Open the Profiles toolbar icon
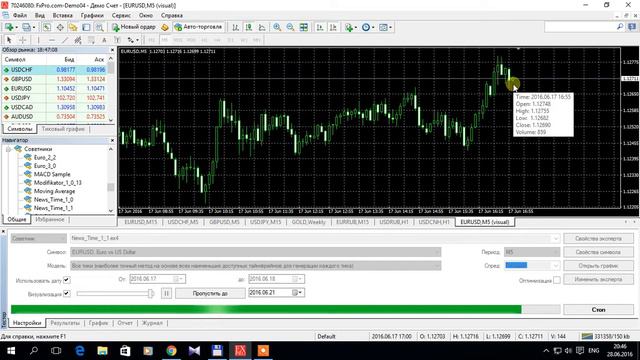 point(27,27)
